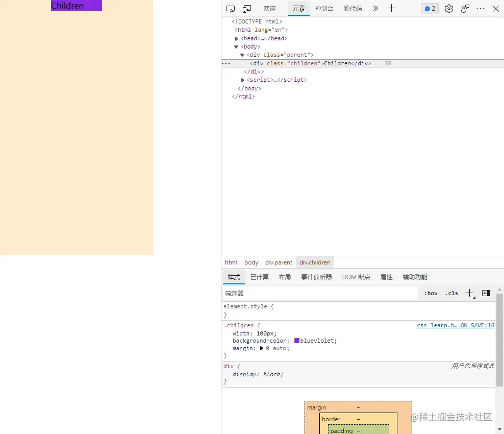Activate the inspect element picker icon
The width and height of the screenshot is (504, 434).
(x=231, y=9)
